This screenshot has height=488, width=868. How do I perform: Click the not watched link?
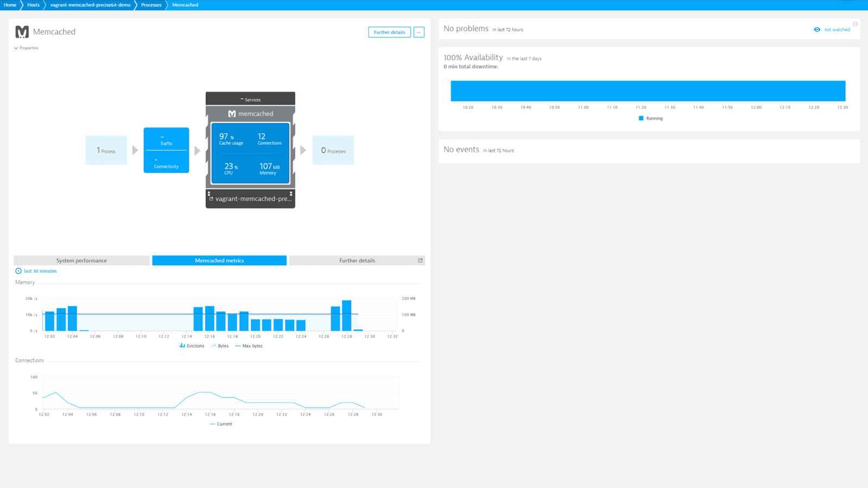point(837,29)
